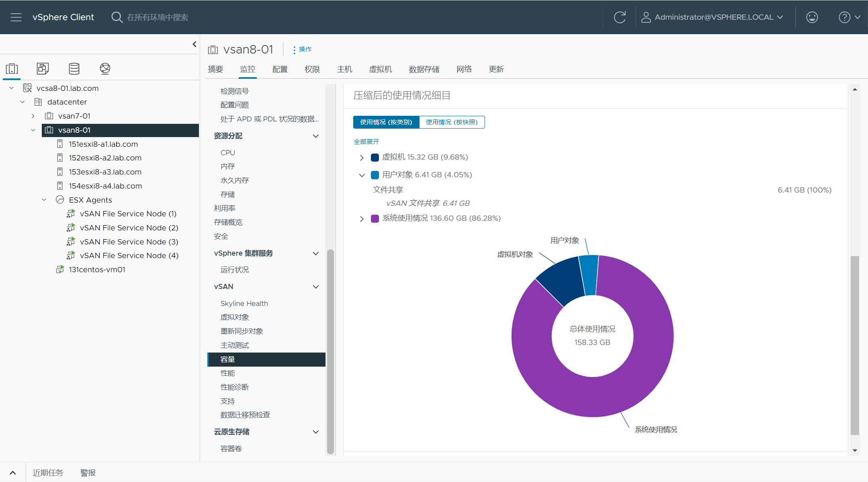This screenshot has height=482, width=868.
Task: Collapse the vsan8-01 cluster node
Action: [x=33, y=130]
